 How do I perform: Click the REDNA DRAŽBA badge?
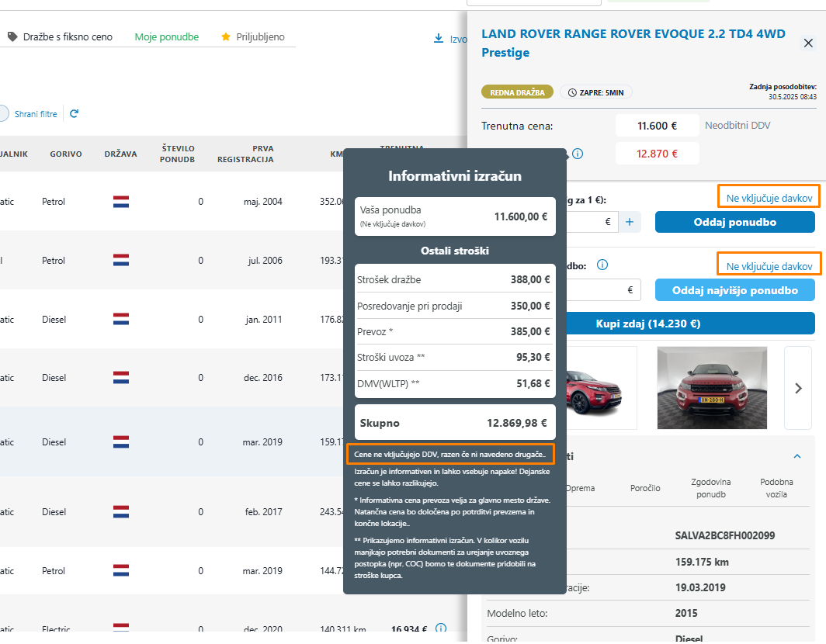[517, 92]
